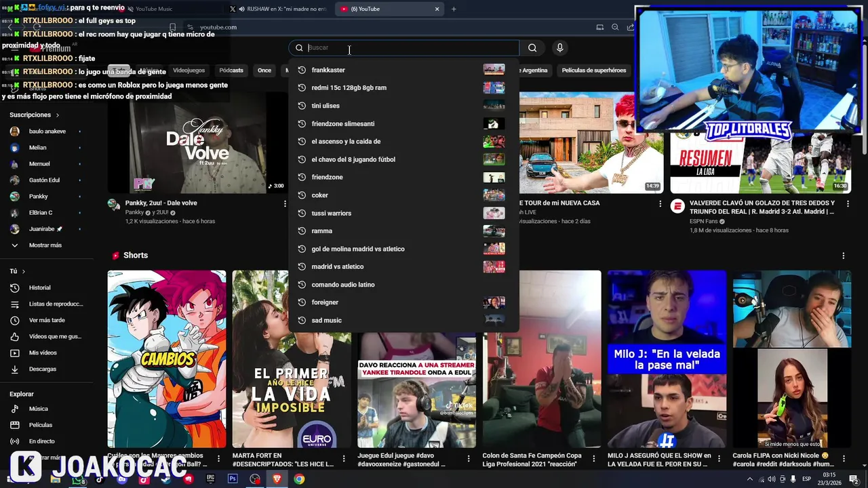This screenshot has width=868, height=488.
Task: Open the Historial page in sidebar
Action: pos(39,287)
